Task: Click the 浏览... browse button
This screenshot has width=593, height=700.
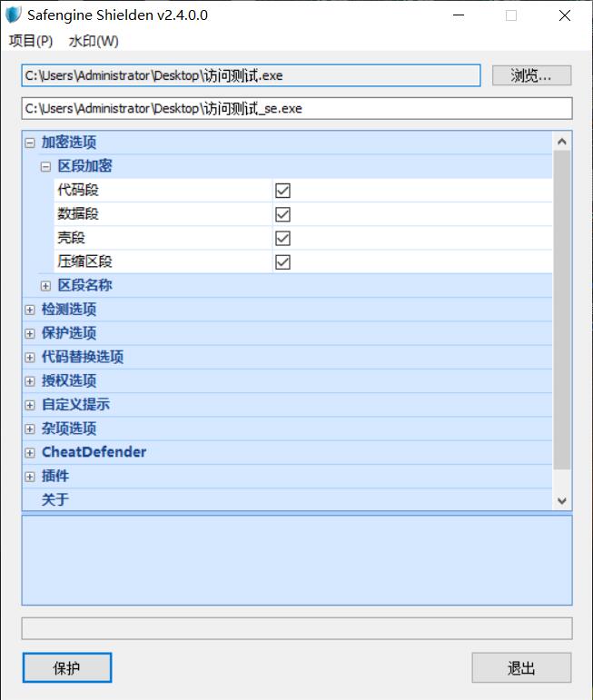Action: (531, 75)
